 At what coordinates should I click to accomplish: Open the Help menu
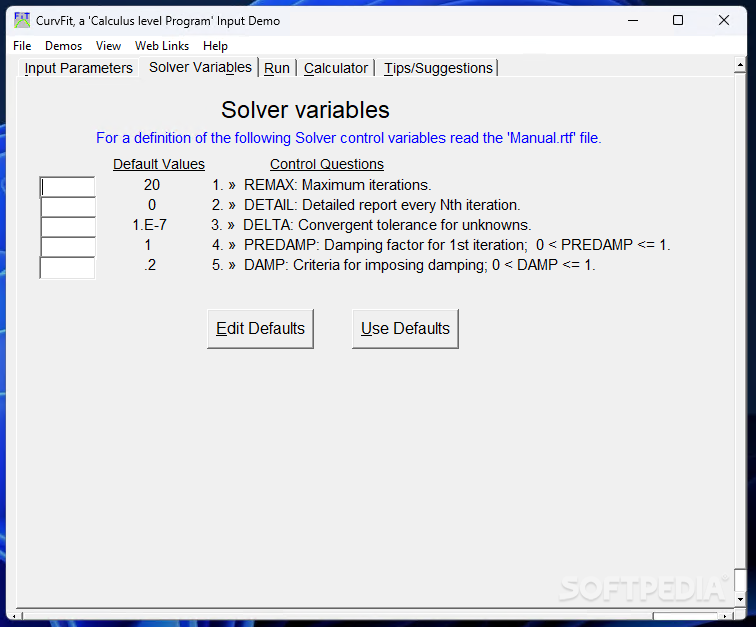[215, 46]
